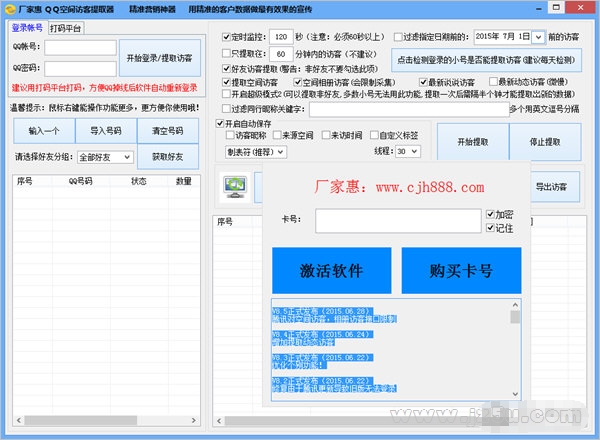The height and width of the screenshot is (440, 600).
Task: Click the monitor sync icon
Action: click(235, 187)
